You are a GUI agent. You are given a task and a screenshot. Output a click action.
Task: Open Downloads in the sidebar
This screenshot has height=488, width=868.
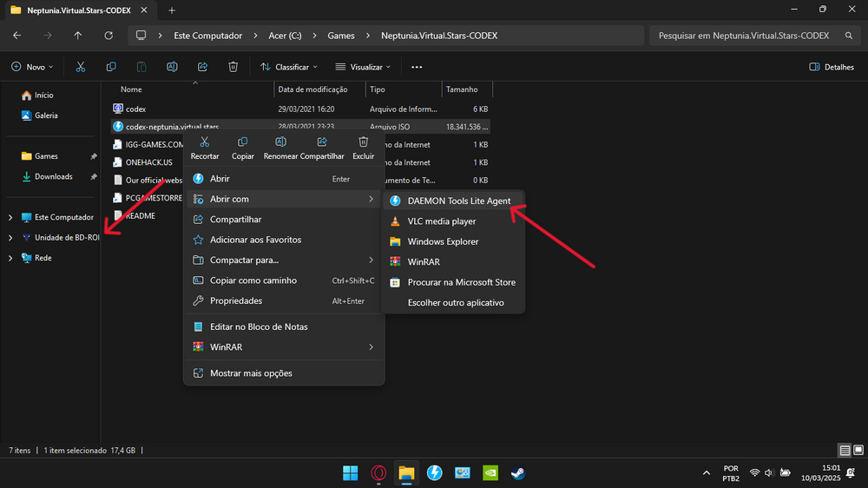click(x=54, y=176)
